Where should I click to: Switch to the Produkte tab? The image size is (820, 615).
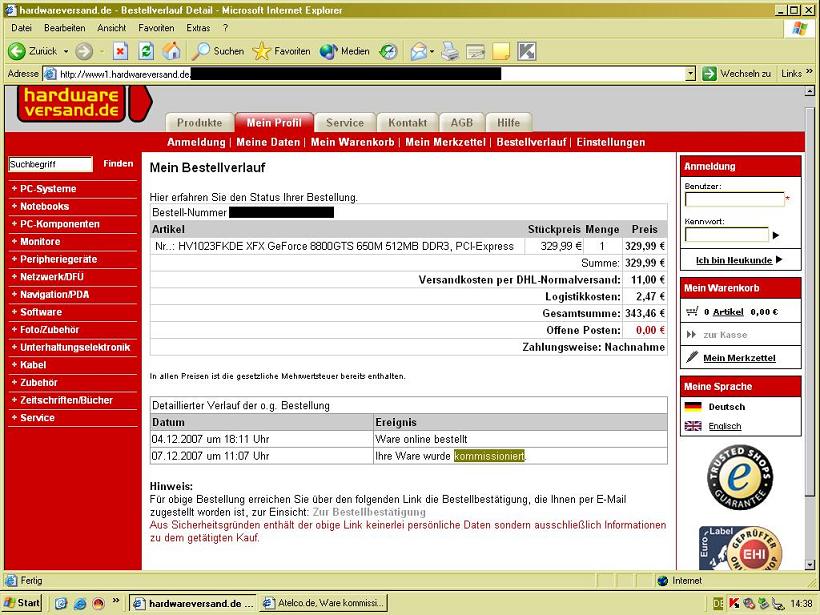[199, 122]
